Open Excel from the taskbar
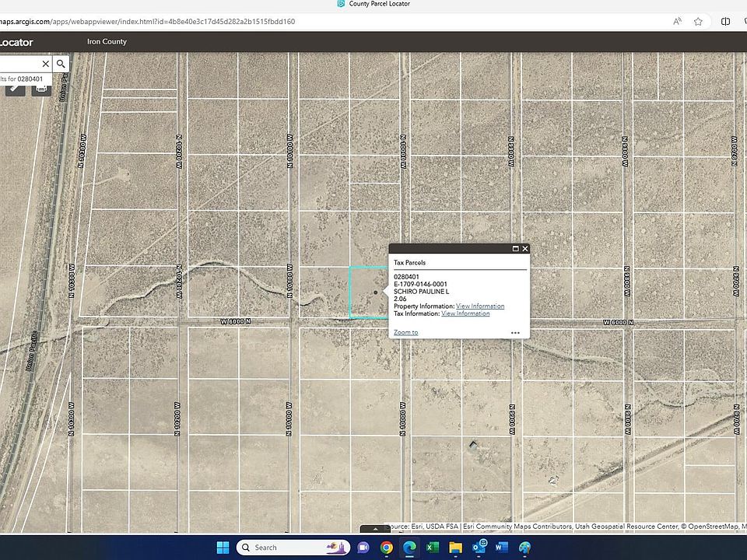The height and width of the screenshot is (560, 747). click(x=433, y=547)
